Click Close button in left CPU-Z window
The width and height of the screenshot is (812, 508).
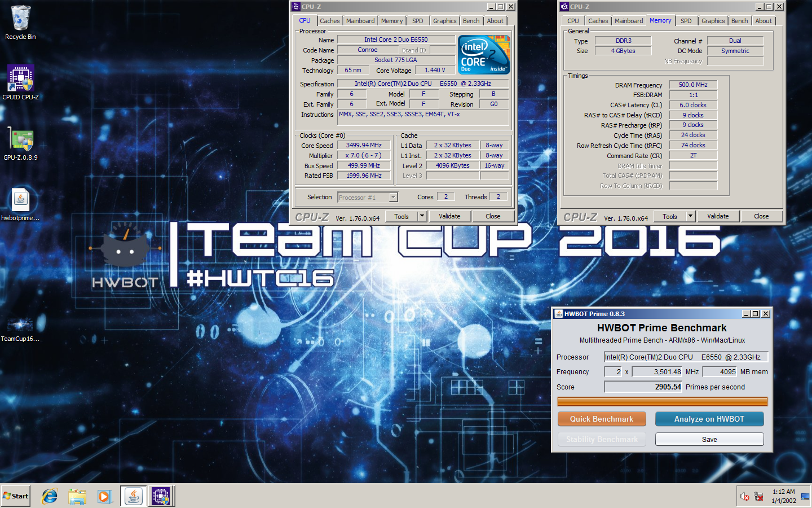pos(493,216)
